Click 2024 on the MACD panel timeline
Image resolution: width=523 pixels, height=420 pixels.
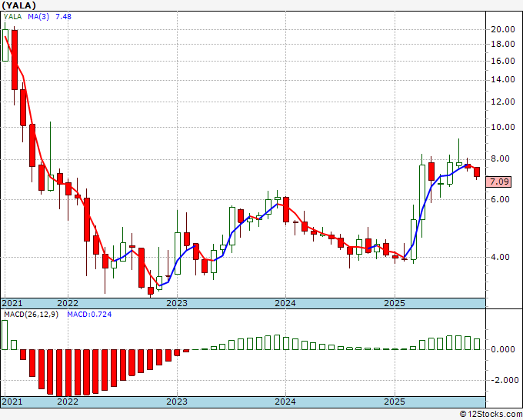pyautogui.click(x=285, y=402)
